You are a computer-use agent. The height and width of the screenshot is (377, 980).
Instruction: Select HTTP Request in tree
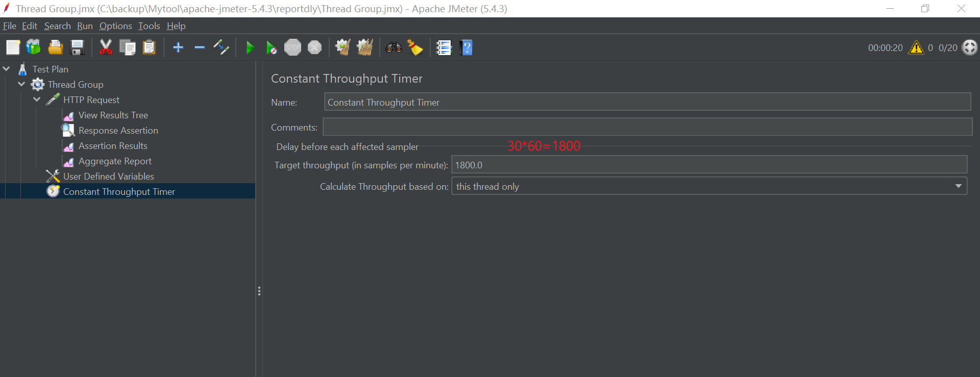tap(91, 99)
